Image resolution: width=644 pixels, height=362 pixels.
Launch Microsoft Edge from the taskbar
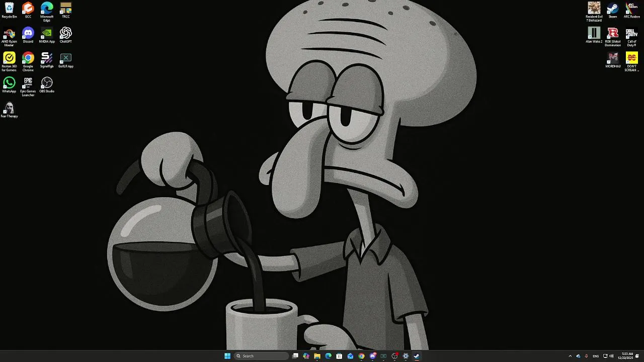click(x=328, y=356)
